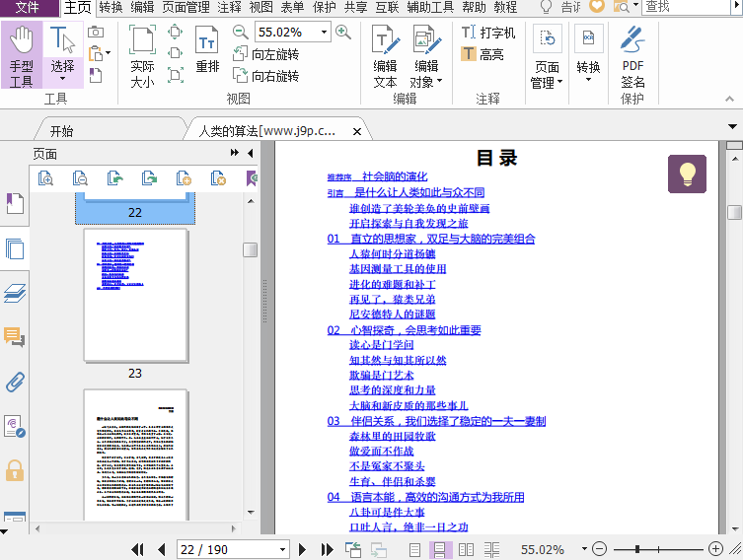This screenshot has height=560, width=743.
Task: Open the Protect (保护) ribbon tab
Action: [324, 7]
